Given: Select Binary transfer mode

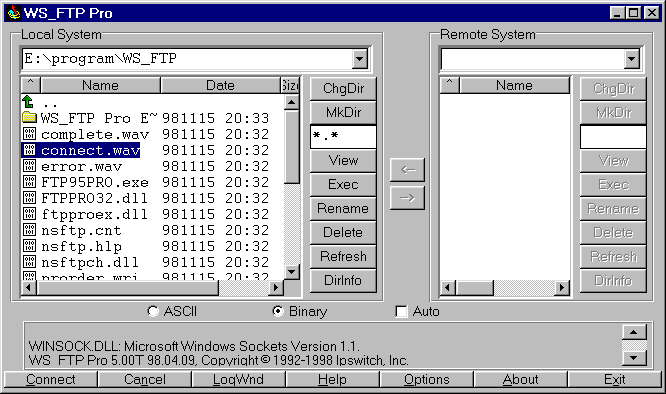Looking at the screenshot, I should click(277, 311).
